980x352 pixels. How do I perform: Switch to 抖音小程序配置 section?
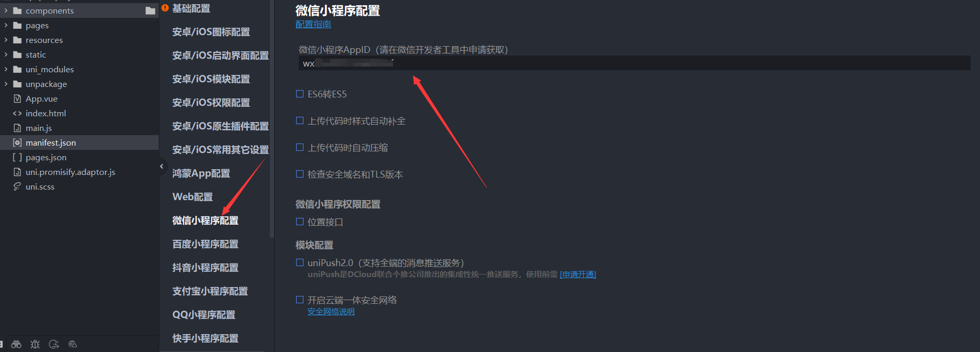[x=205, y=268]
